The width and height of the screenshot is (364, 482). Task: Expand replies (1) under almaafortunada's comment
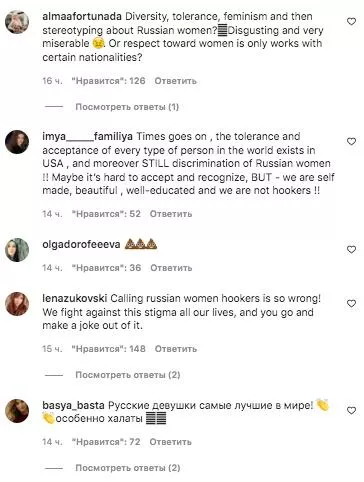pyautogui.click(x=127, y=107)
